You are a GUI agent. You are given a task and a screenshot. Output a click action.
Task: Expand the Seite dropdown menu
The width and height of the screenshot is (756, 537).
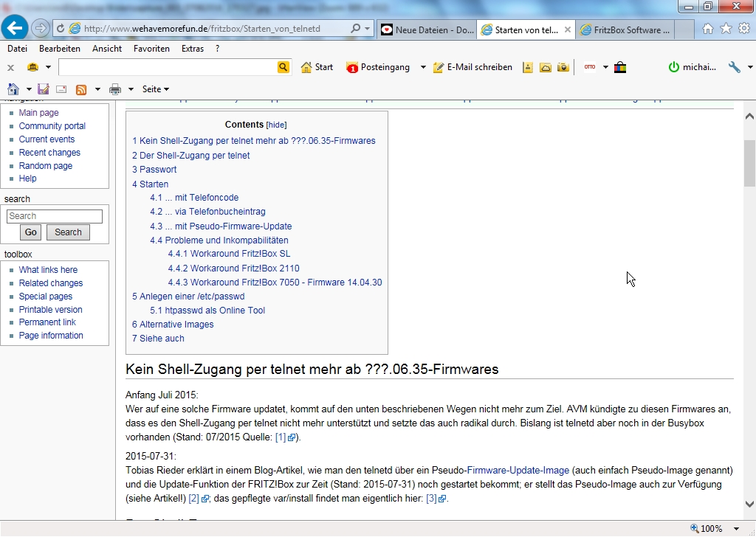pos(156,89)
